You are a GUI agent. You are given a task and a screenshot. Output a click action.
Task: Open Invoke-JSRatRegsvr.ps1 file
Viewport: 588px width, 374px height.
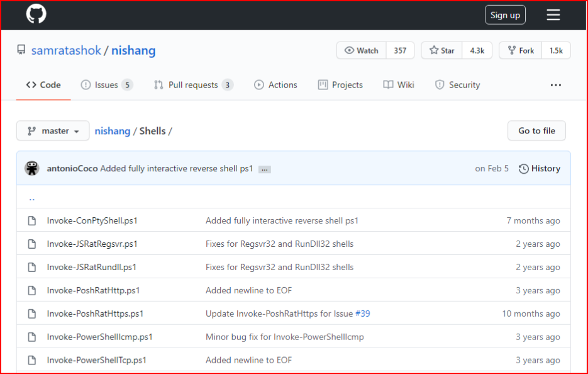pyautogui.click(x=92, y=244)
